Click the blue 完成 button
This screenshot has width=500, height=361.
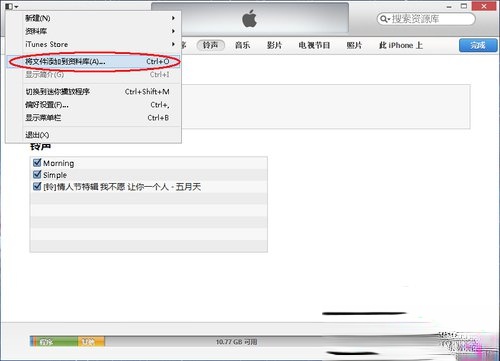coord(478,45)
